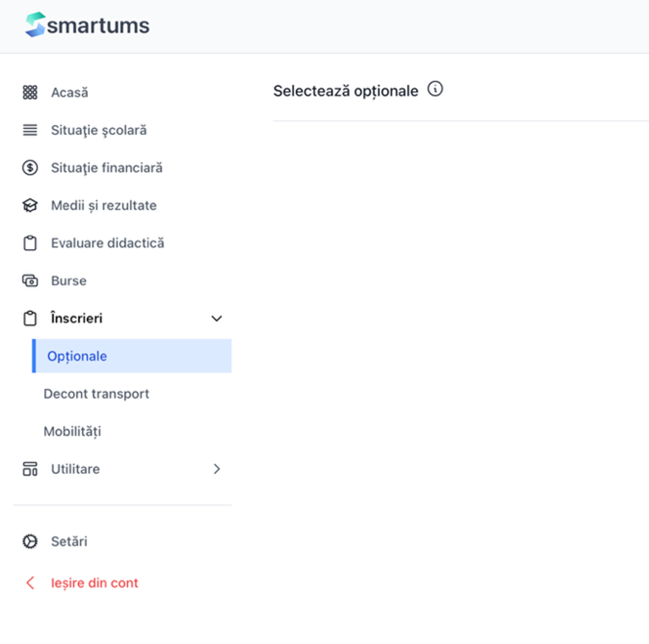Viewport: 649px width, 644px height.
Task: Click the Situație școlară list icon
Action: 30,130
